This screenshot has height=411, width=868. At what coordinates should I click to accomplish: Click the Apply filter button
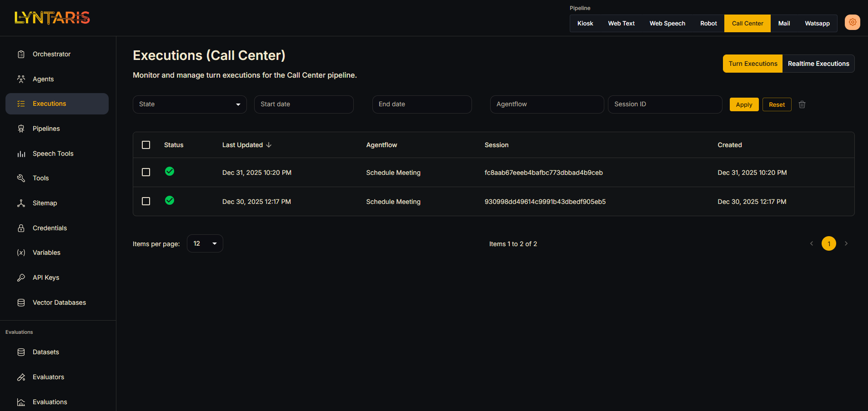pos(743,104)
